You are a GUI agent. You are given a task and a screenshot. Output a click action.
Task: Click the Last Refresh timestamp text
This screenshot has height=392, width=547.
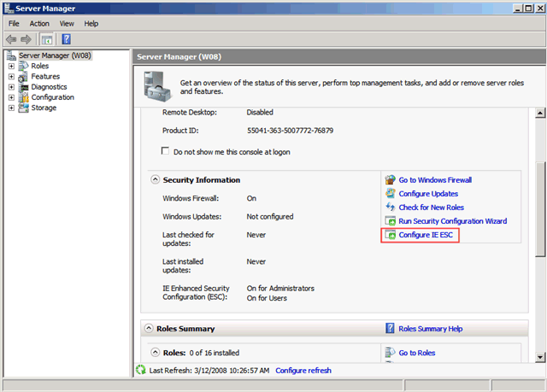[x=209, y=371]
